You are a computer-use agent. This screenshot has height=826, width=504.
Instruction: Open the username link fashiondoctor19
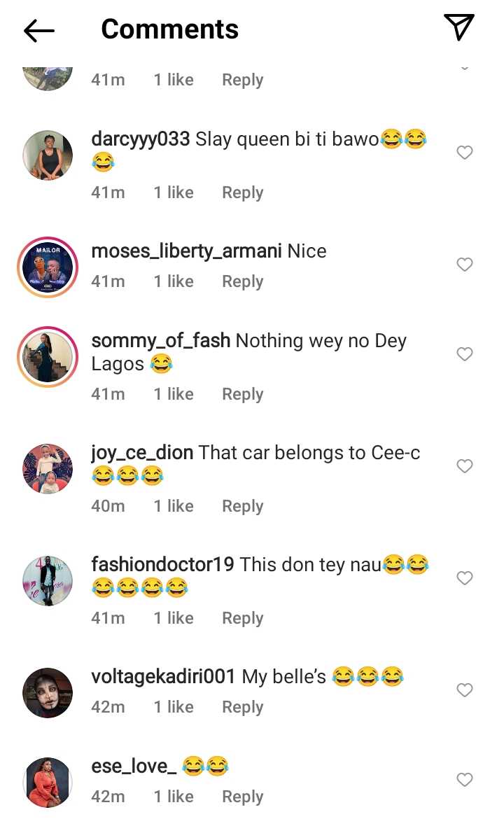click(x=162, y=564)
